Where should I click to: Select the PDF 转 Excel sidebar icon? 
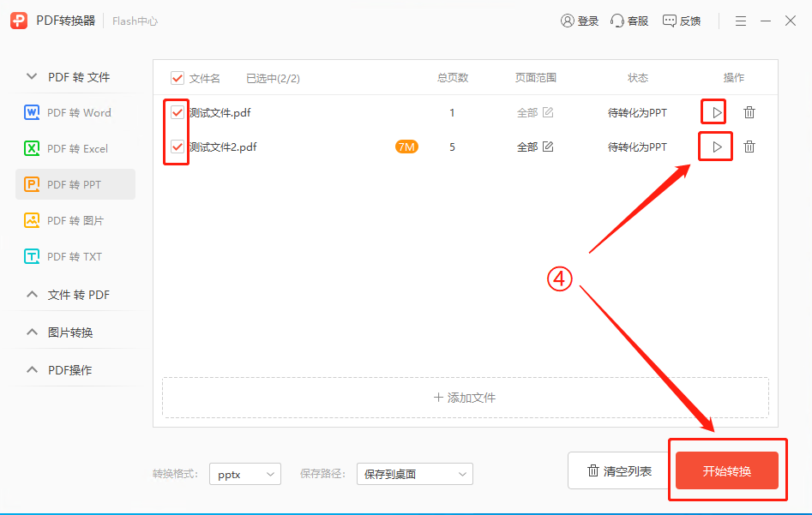(x=31, y=148)
